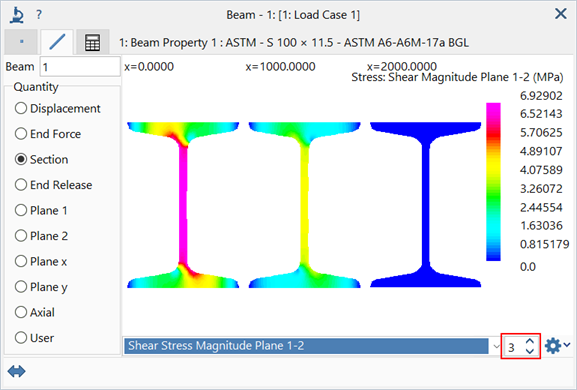The image size is (577, 390).
Task: Decrease slice count with down arrow
Action: coord(530,351)
